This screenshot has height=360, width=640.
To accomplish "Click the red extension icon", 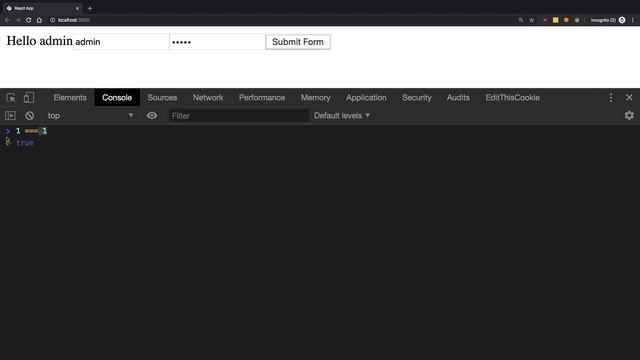I will (x=545, y=20).
